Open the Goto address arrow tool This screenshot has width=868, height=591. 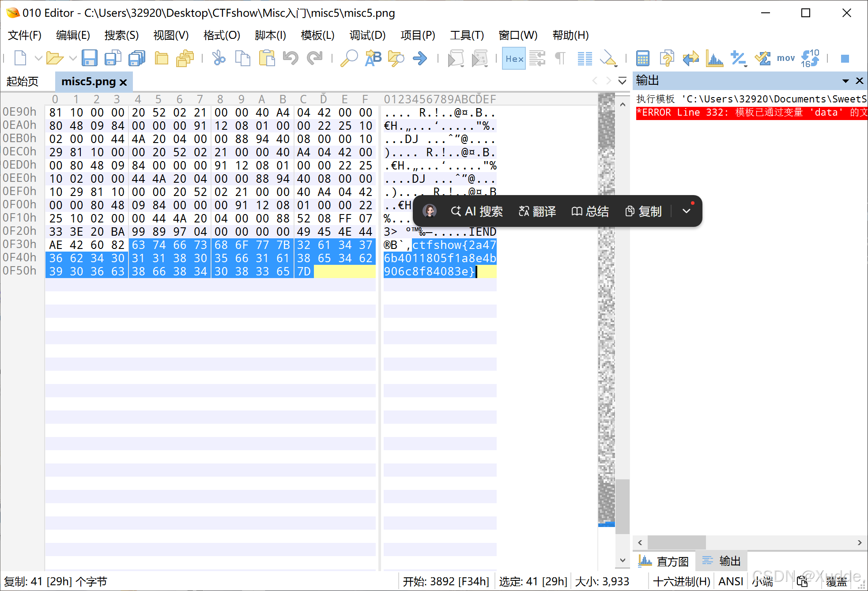(419, 58)
